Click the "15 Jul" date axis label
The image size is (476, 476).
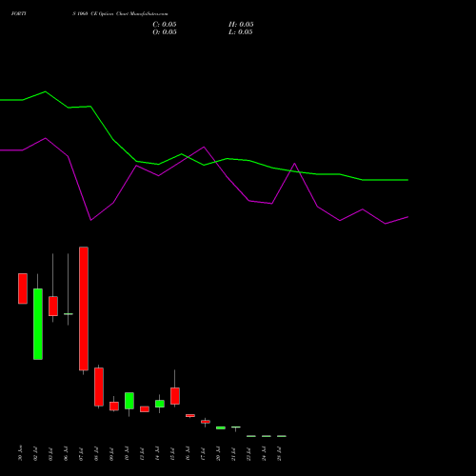pyautogui.click(x=172, y=454)
